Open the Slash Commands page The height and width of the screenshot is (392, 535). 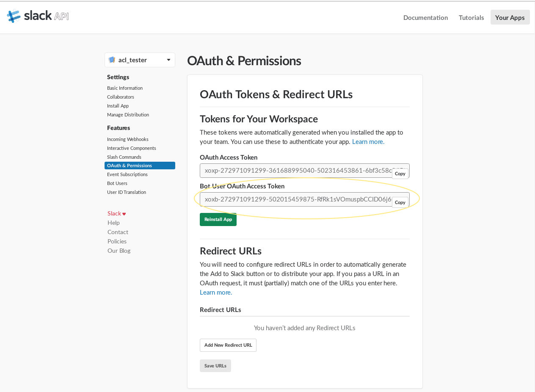tap(124, 157)
